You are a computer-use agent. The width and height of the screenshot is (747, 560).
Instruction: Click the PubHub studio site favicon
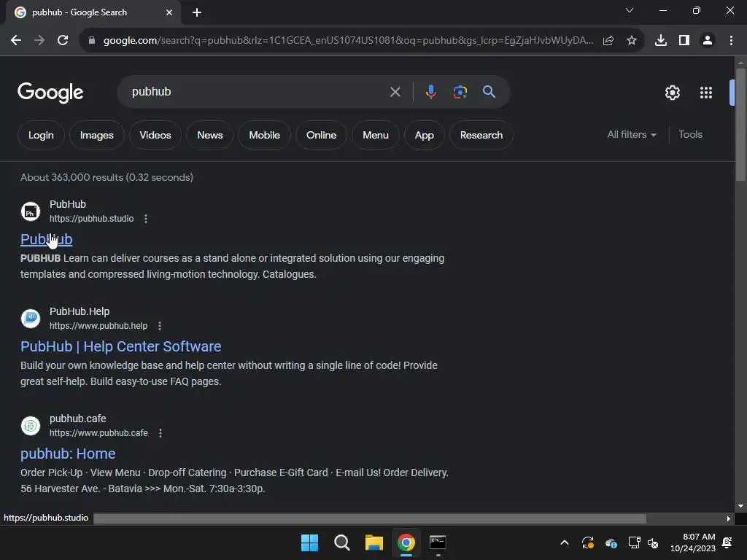[31, 211]
